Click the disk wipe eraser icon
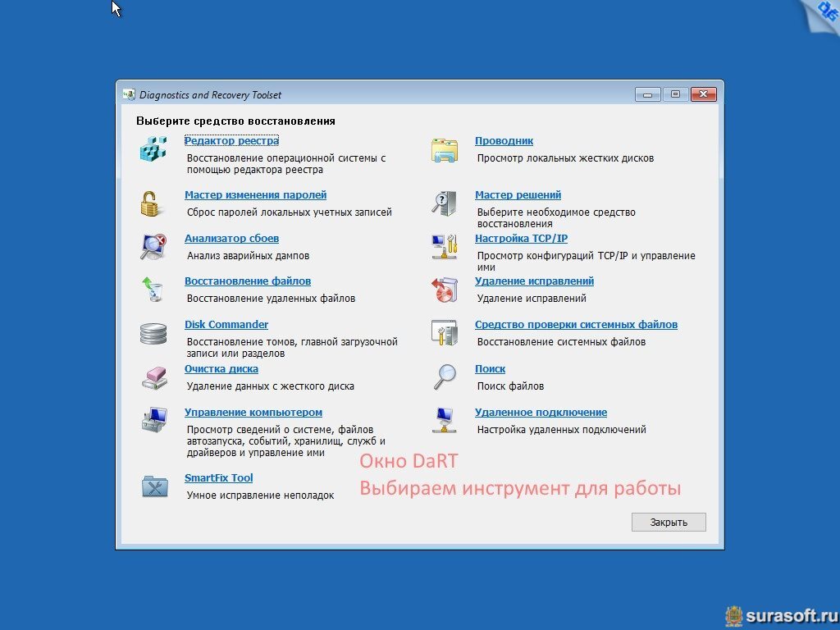The height and width of the screenshot is (630, 840). (154, 377)
